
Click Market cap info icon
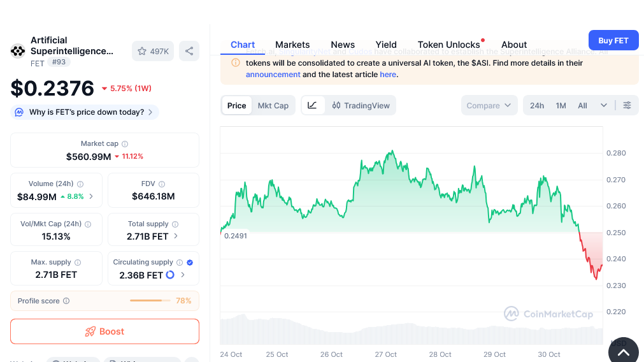click(x=125, y=144)
